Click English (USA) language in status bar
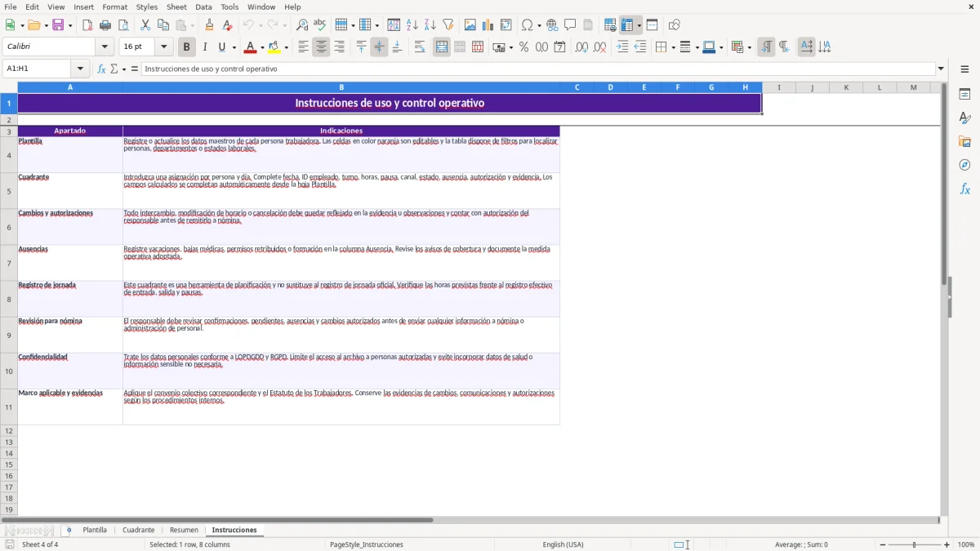980x551 pixels. [563, 544]
